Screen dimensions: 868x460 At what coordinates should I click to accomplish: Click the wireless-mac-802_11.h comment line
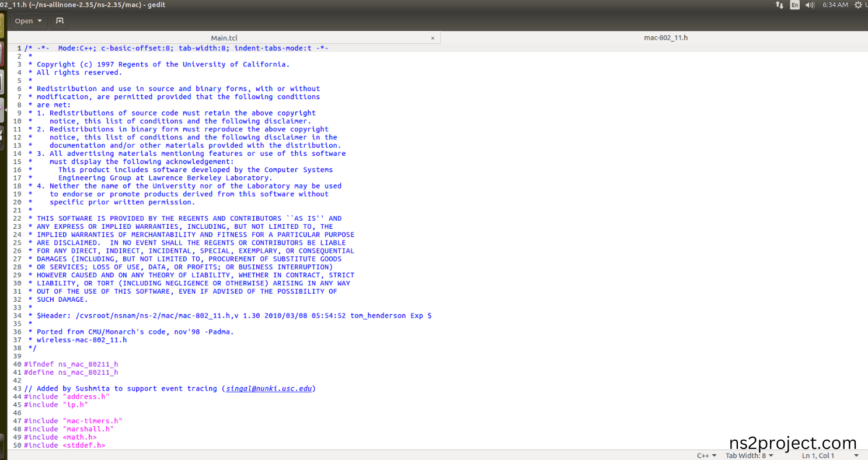coord(77,340)
